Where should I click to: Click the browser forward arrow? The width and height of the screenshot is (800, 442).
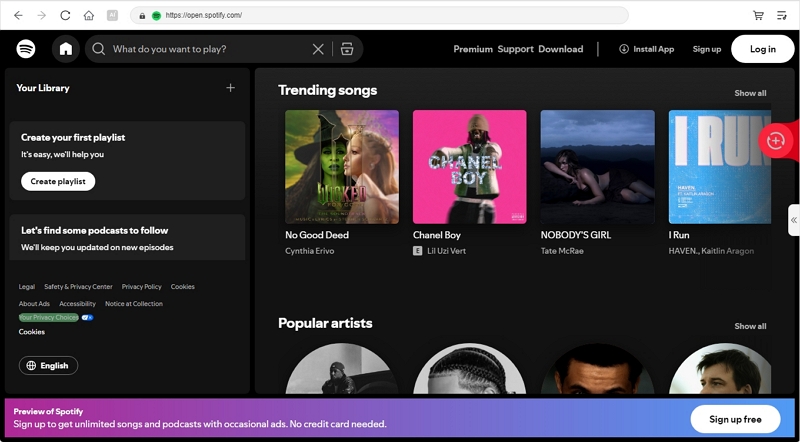pos(42,15)
